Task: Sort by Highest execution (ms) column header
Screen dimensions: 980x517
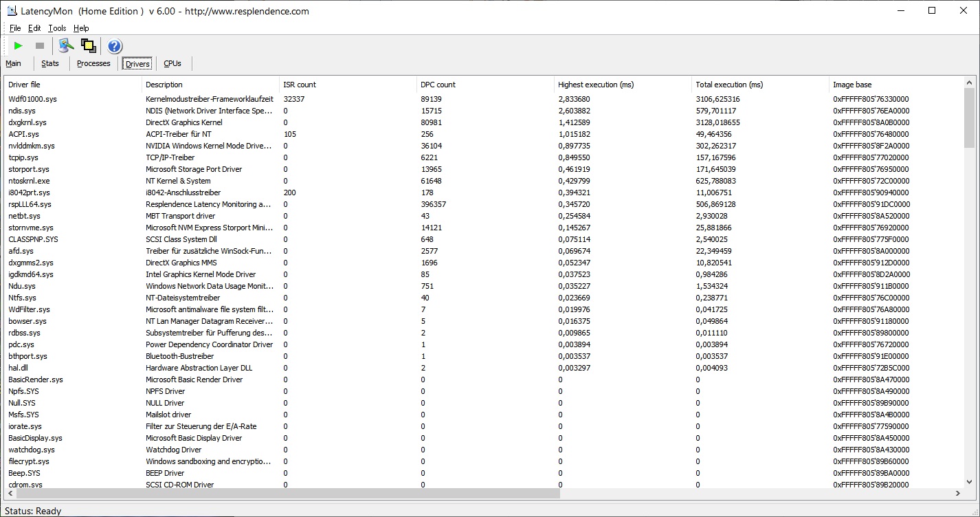Action: 623,85
